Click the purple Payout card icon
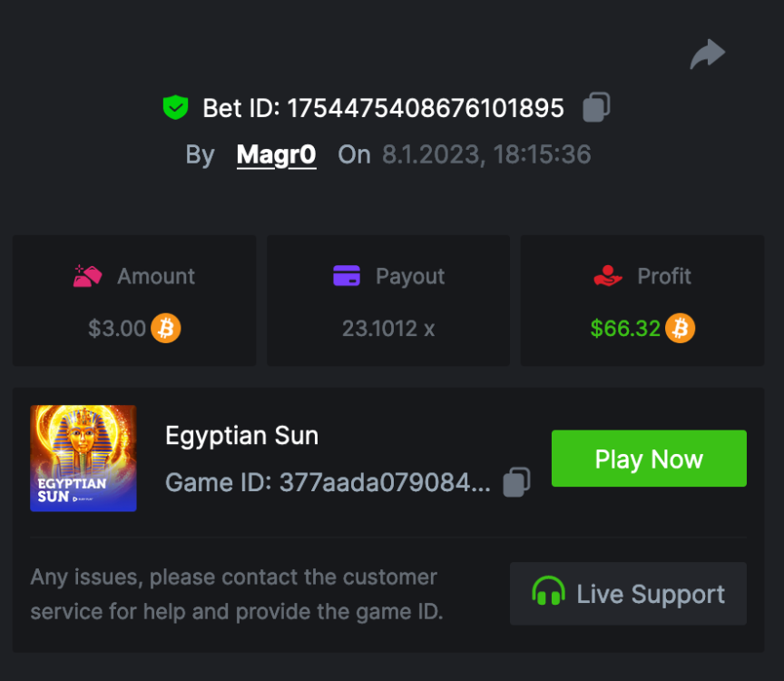784x681 pixels. point(347,276)
